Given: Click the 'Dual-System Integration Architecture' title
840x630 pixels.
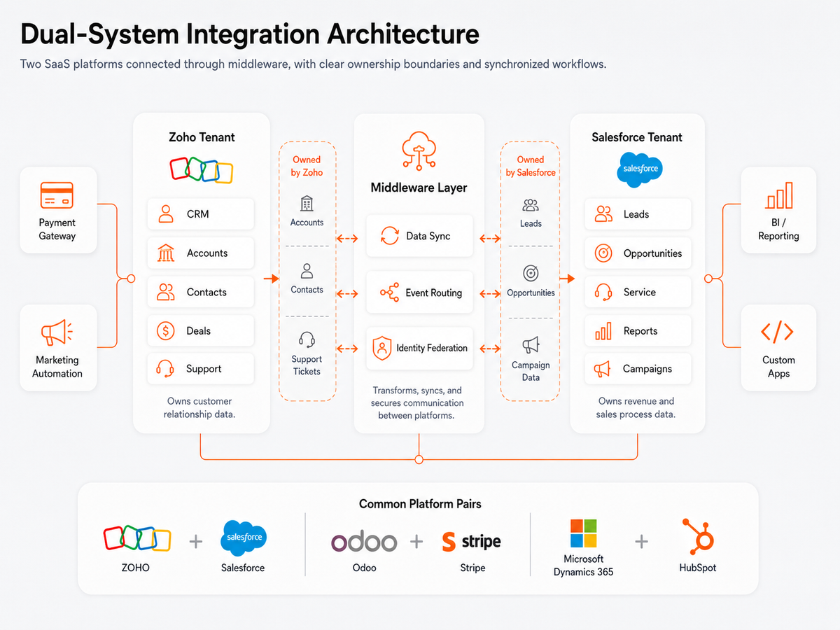Looking at the screenshot, I should coord(251,34).
